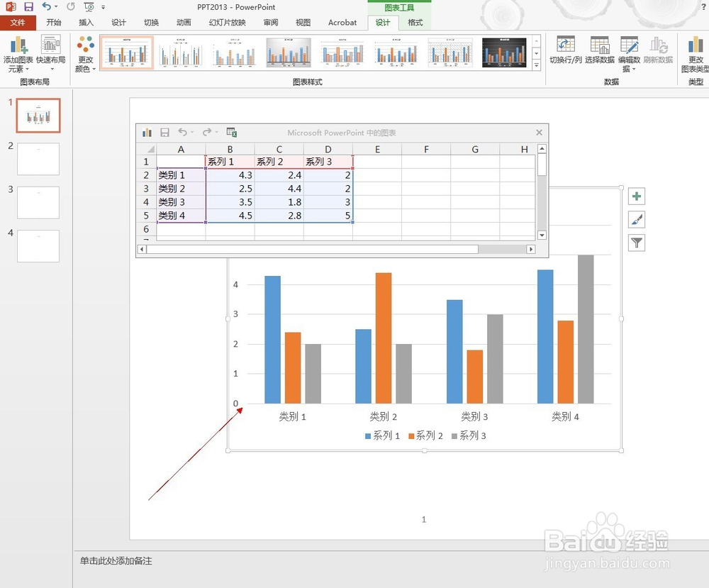Image resolution: width=709 pixels, height=588 pixels.
Task: Open 更改颜色 palette dropdown
Action: pos(86,54)
